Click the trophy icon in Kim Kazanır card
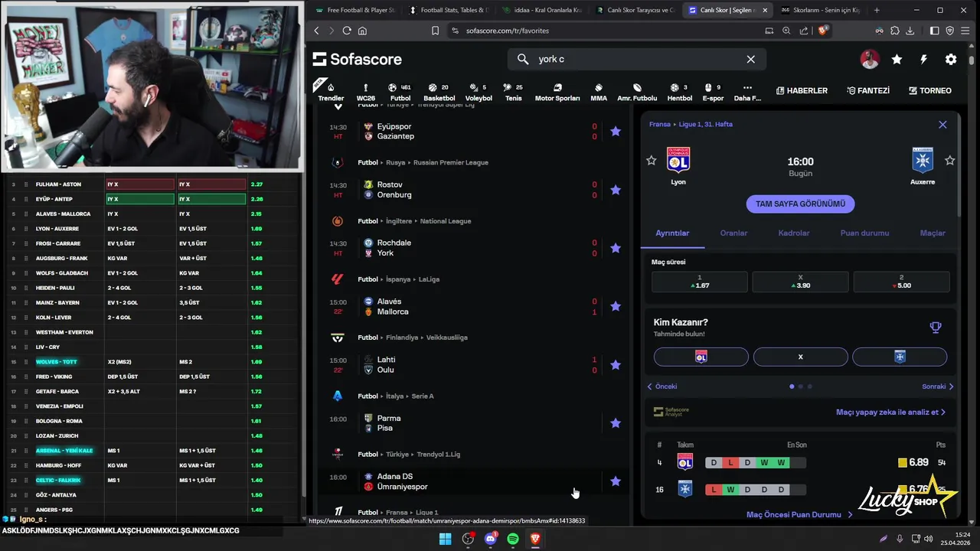Screen dimensions: 980x551 935,328
